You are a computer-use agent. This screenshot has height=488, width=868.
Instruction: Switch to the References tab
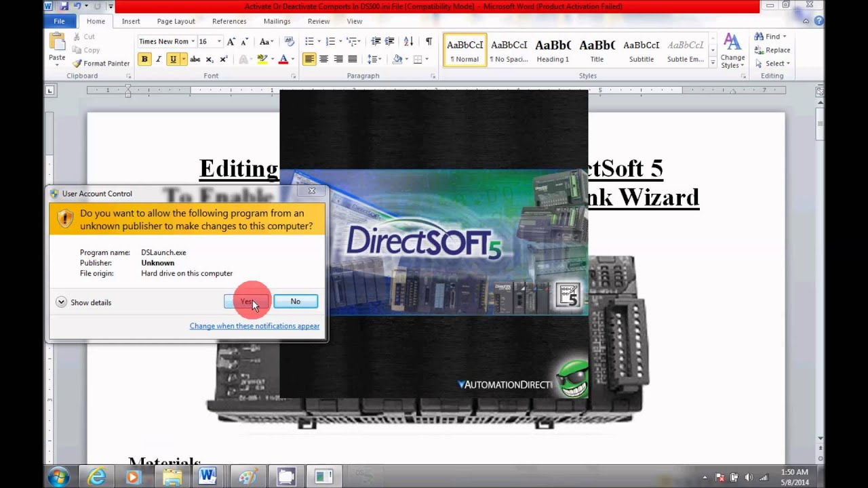(229, 21)
